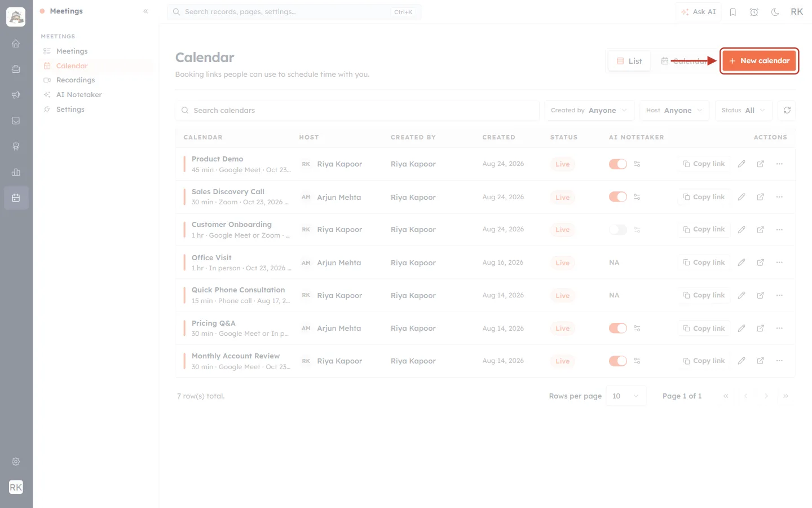
Task: Go to Meetings in sidebar
Action: click(72, 51)
